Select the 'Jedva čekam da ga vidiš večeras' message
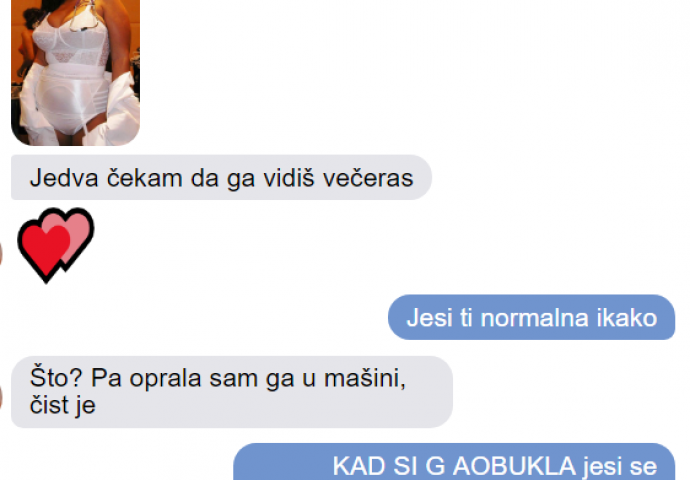The width and height of the screenshot is (690, 480). (221, 178)
